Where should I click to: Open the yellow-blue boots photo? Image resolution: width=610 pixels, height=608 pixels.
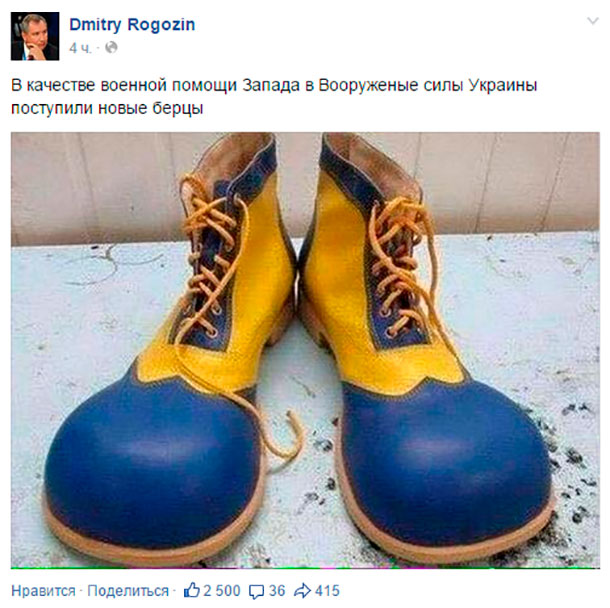point(305,350)
